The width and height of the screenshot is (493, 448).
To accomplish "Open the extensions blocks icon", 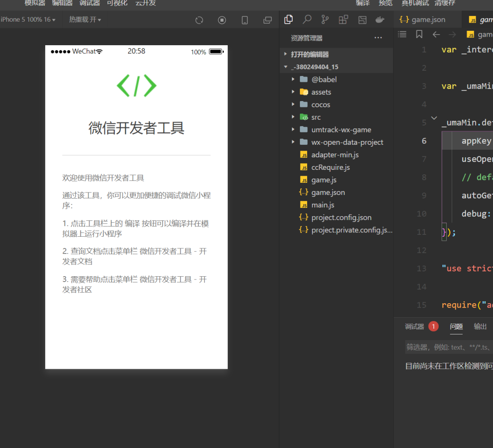I will coord(343,20).
